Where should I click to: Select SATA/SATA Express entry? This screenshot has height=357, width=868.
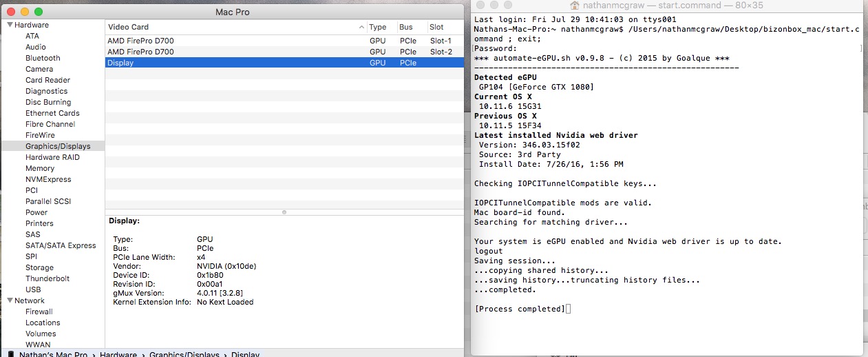[61, 245]
